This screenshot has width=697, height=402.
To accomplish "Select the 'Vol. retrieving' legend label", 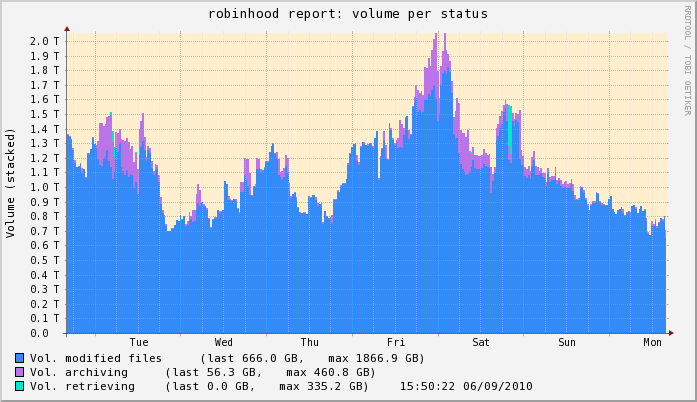I will click(x=82, y=386).
